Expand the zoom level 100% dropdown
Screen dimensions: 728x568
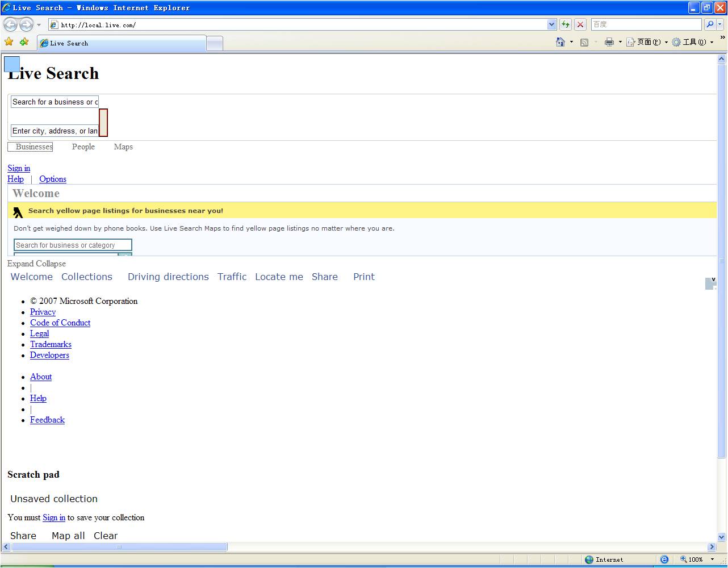coord(712,559)
